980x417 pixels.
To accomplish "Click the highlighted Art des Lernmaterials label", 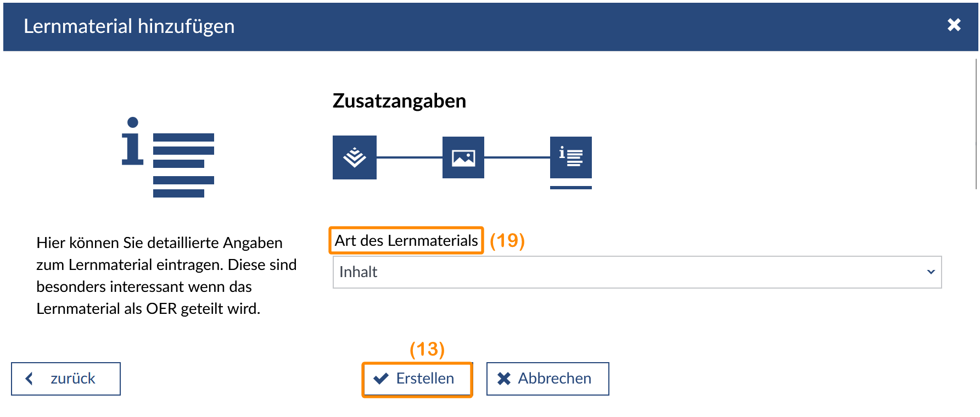I will (x=406, y=240).
